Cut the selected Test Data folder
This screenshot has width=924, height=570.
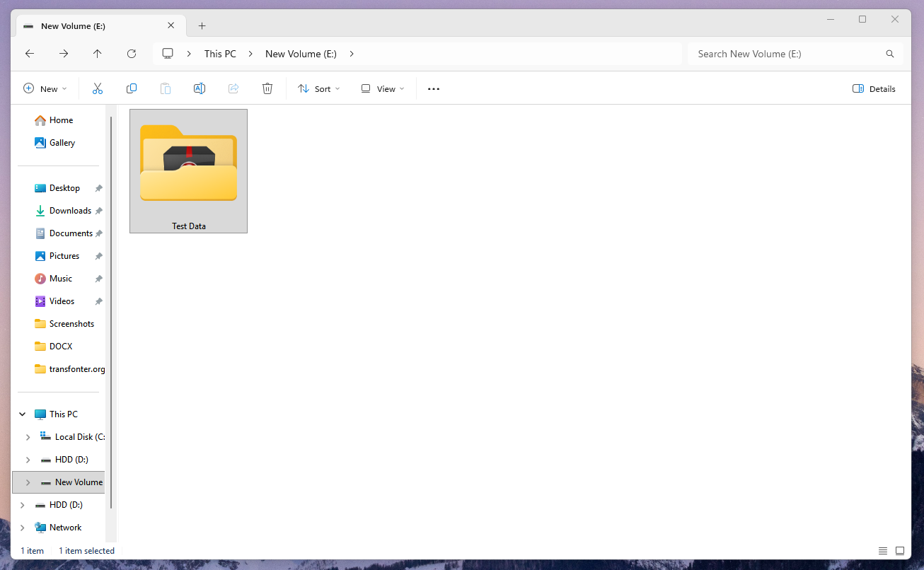coord(97,88)
